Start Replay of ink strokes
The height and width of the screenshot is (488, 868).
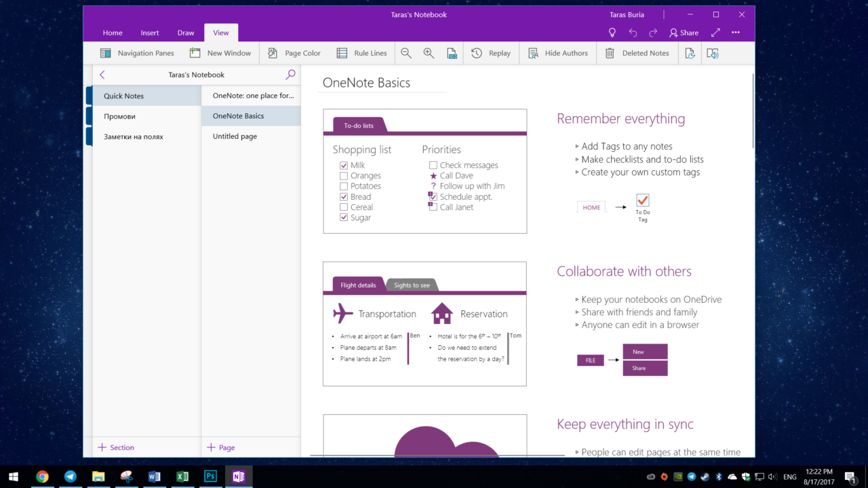[491, 53]
